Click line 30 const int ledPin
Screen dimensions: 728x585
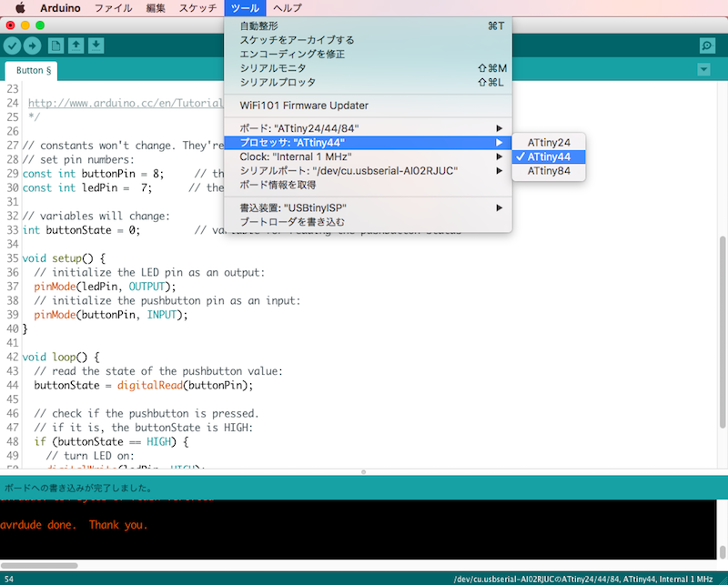[x=86, y=187]
